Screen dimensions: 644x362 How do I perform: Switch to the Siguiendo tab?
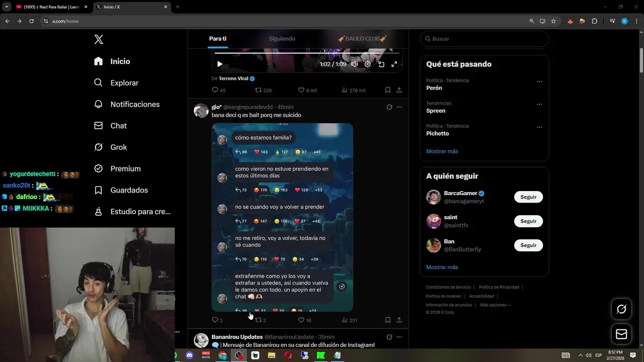(x=282, y=39)
